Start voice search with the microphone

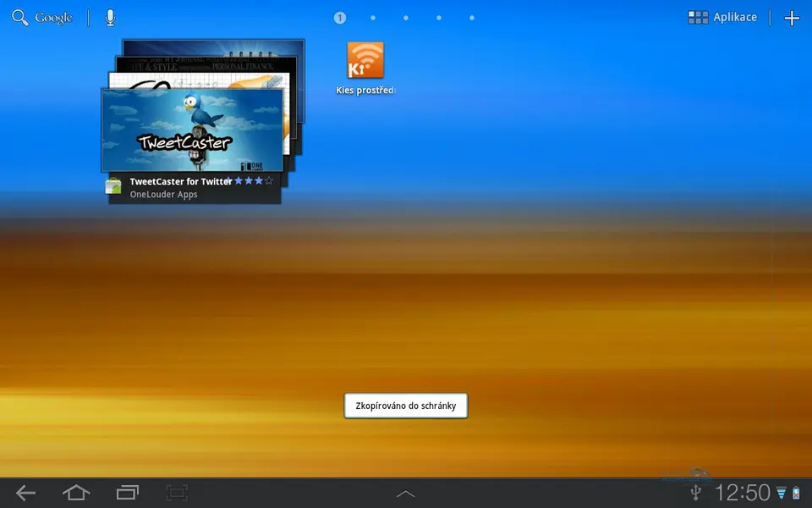[x=110, y=18]
